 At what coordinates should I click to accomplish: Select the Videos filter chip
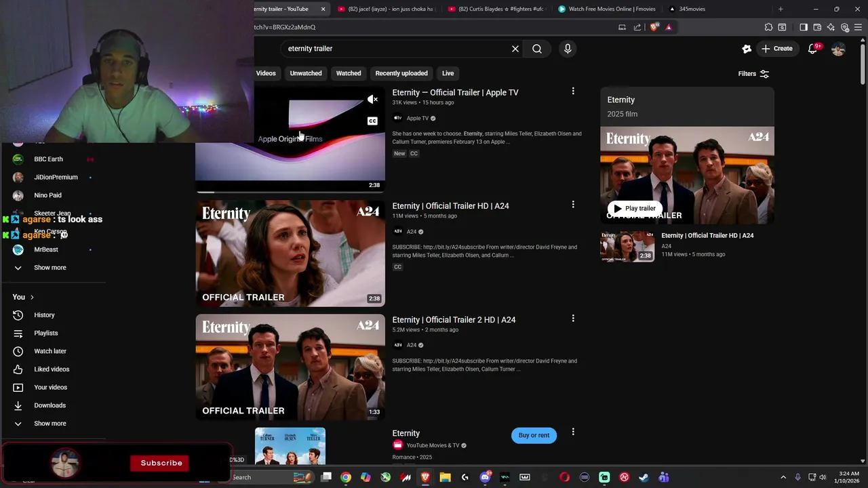[266, 73]
